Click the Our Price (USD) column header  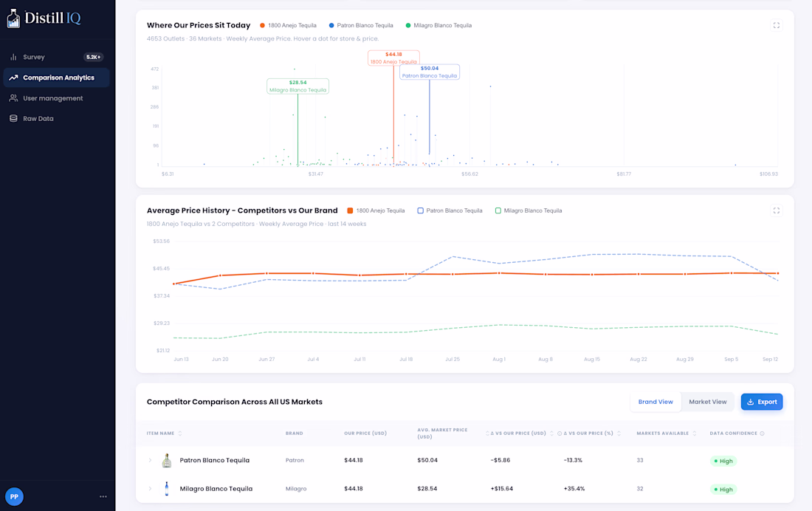[x=365, y=433]
